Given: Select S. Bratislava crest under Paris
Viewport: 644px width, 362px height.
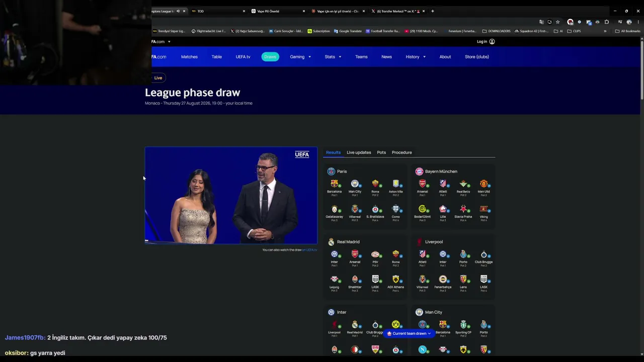Looking at the screenshot, I should click(375, 209).
